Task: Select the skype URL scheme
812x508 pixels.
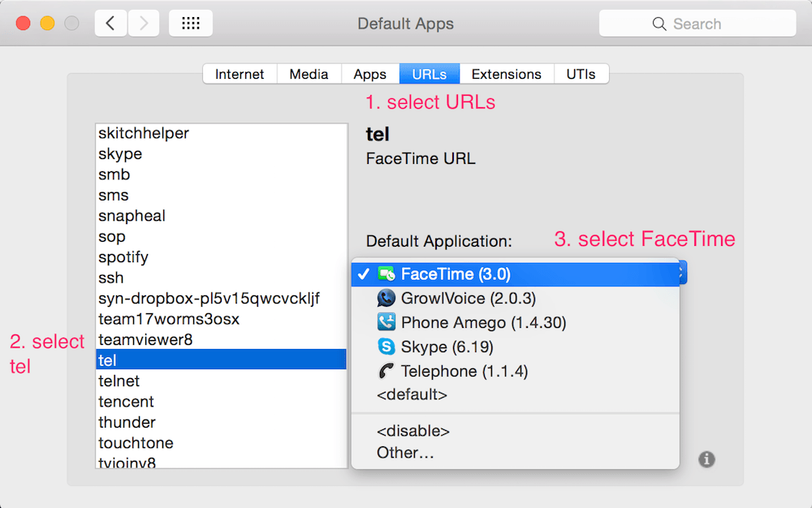Action: (222, 154)
